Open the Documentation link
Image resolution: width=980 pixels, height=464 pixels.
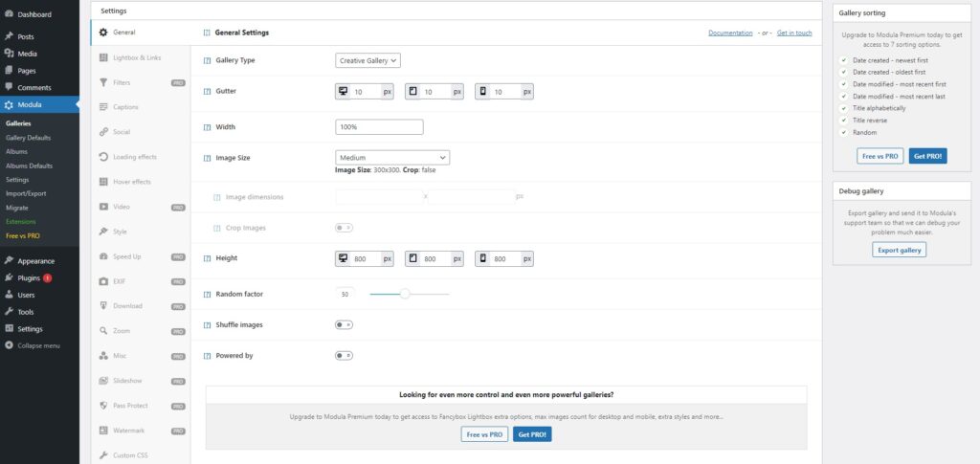pos(730,33)
